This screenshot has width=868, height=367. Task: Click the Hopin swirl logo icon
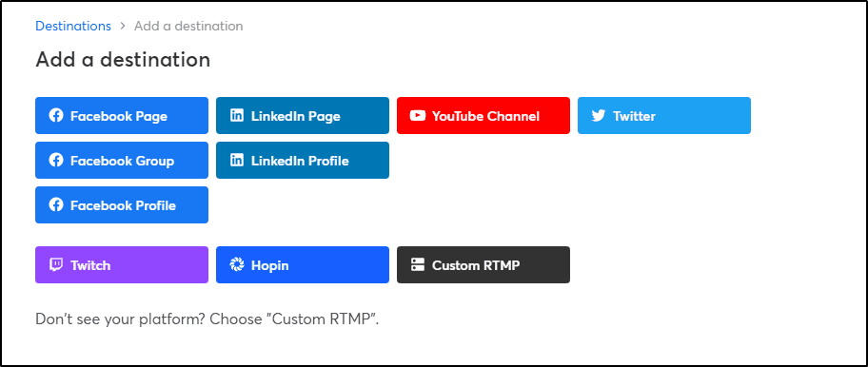point(236,264)
